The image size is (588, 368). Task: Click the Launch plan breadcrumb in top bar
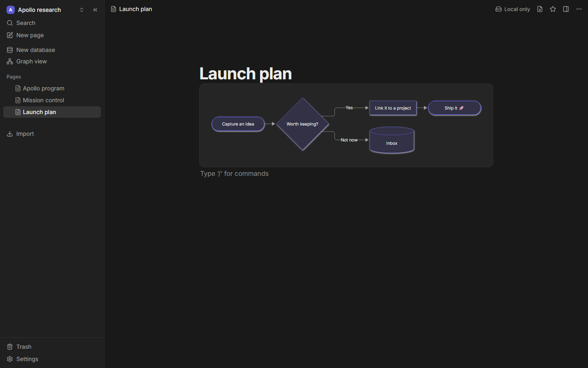[131, 9]
